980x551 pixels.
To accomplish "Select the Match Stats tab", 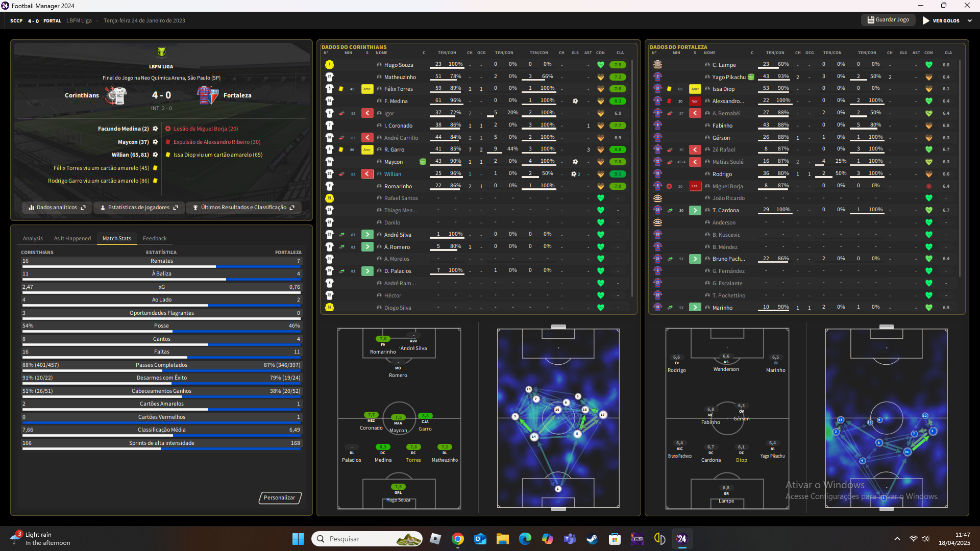I will pos(117,238).
